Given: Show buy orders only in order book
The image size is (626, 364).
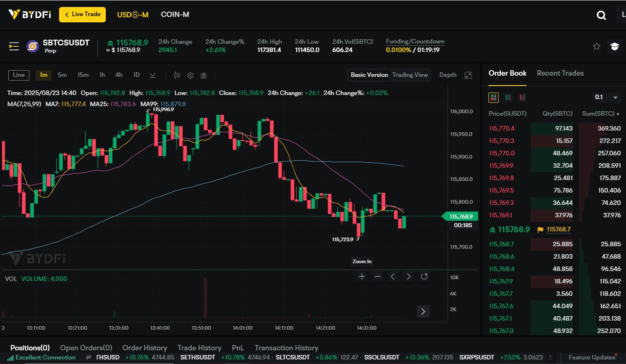Looking at the screenshot, I should [x=508, y=98].
